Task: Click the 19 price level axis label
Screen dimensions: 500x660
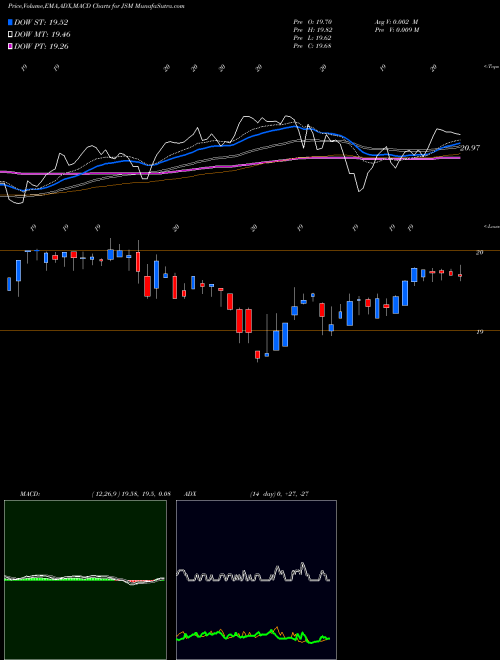Action: click(479, 332)
